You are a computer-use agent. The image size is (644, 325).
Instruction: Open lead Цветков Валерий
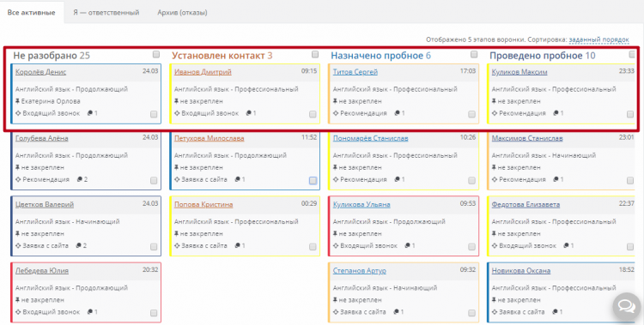click(45, 204)
